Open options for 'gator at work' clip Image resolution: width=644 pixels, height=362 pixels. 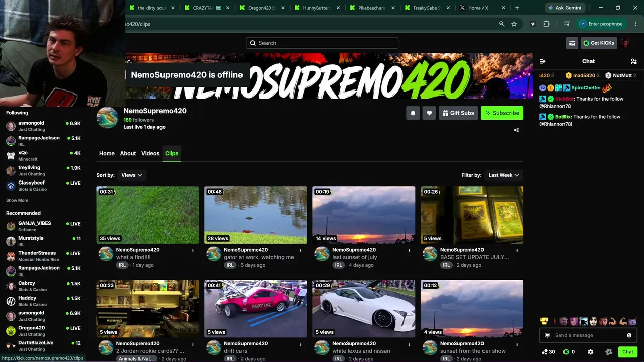(x=301, y=250)
